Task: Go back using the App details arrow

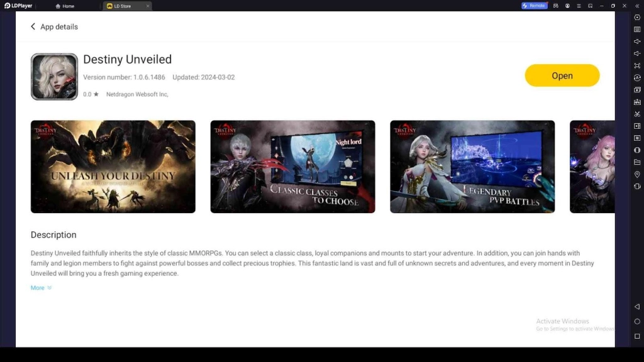Action: 33,27
